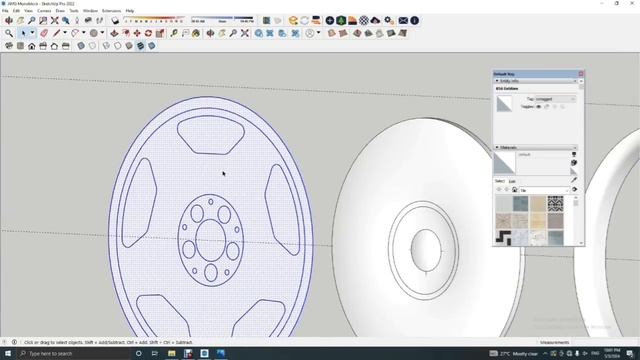Enable Monochrome face style

click(x=152, y=46)
